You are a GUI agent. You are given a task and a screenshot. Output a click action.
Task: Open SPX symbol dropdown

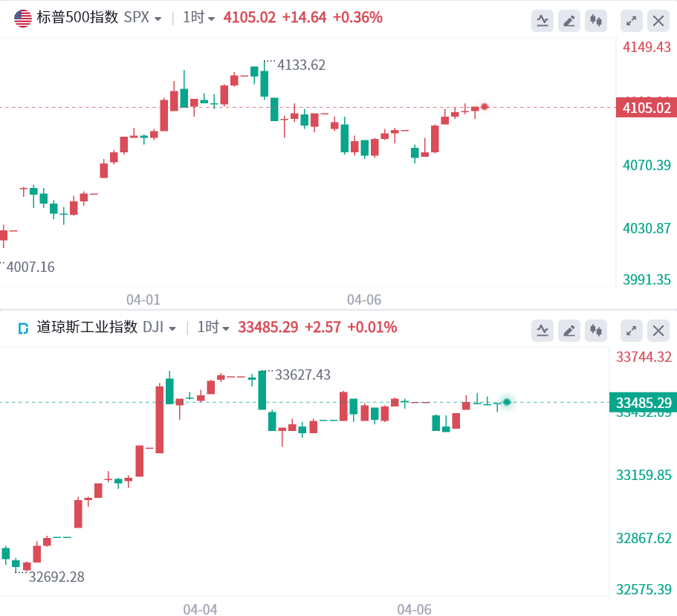pos(143,18)
